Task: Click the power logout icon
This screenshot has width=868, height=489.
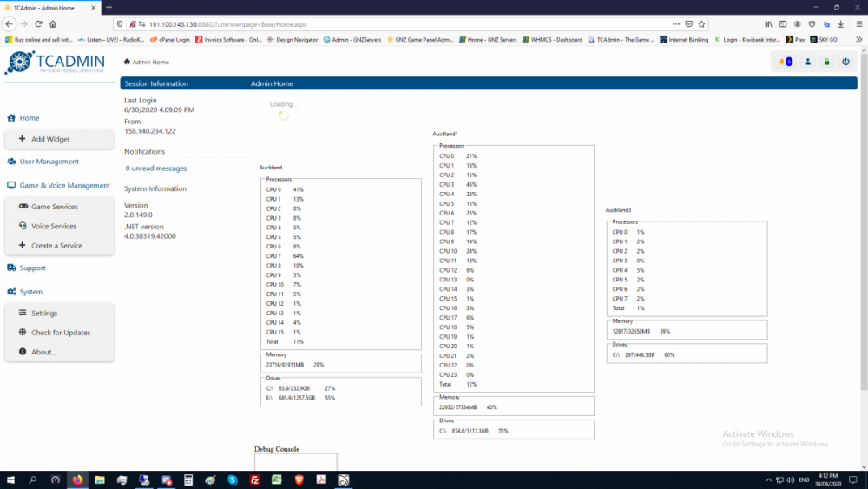Action: 845,62
